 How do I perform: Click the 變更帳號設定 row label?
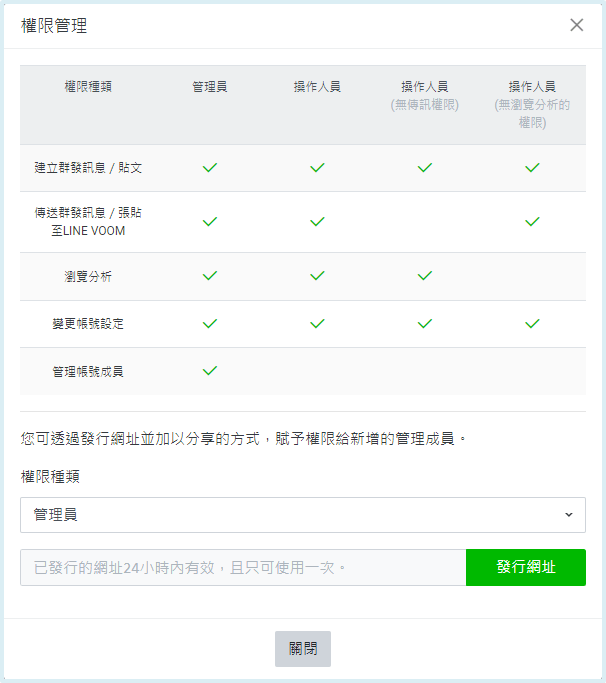(88, 324)
